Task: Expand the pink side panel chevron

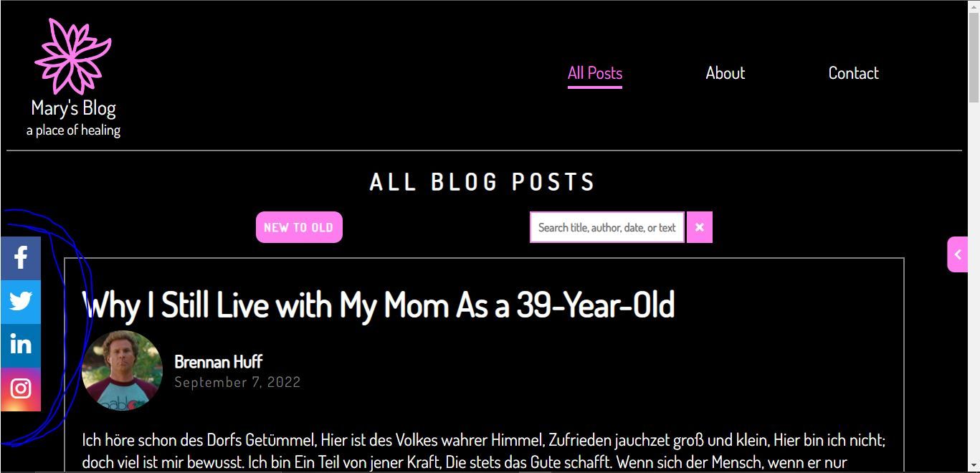Action: pyautogui.click(x=957, y=254)
